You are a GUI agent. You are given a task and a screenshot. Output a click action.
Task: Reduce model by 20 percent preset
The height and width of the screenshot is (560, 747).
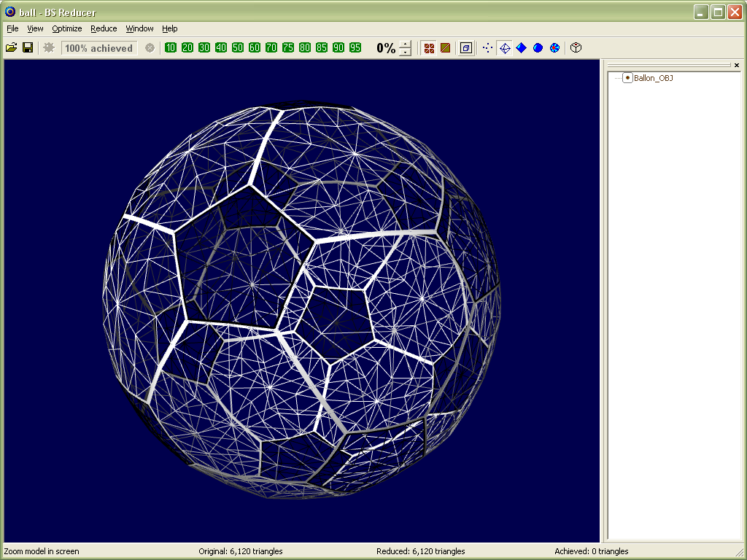click(187, 47)
